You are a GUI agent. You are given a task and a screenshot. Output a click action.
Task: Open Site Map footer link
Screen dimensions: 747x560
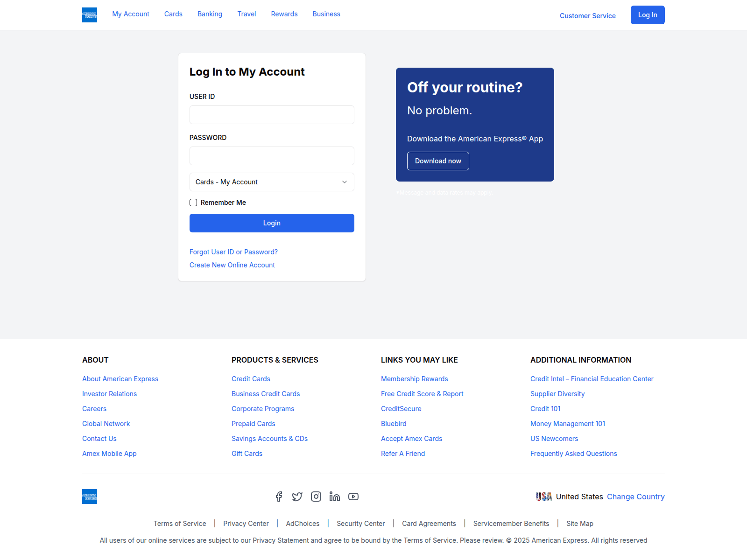click(x=580, y=524)
